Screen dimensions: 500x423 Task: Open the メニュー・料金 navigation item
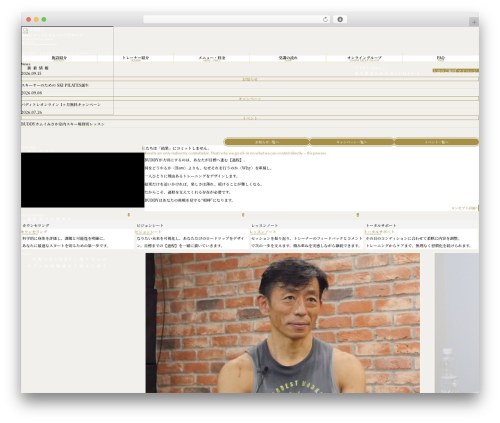[x=212, y=58]
